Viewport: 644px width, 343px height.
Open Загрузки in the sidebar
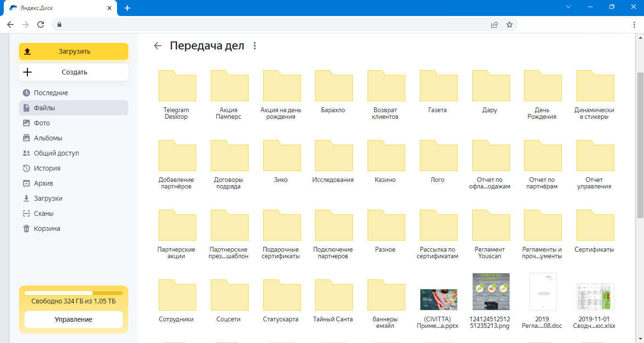click(x=74, y=198)
